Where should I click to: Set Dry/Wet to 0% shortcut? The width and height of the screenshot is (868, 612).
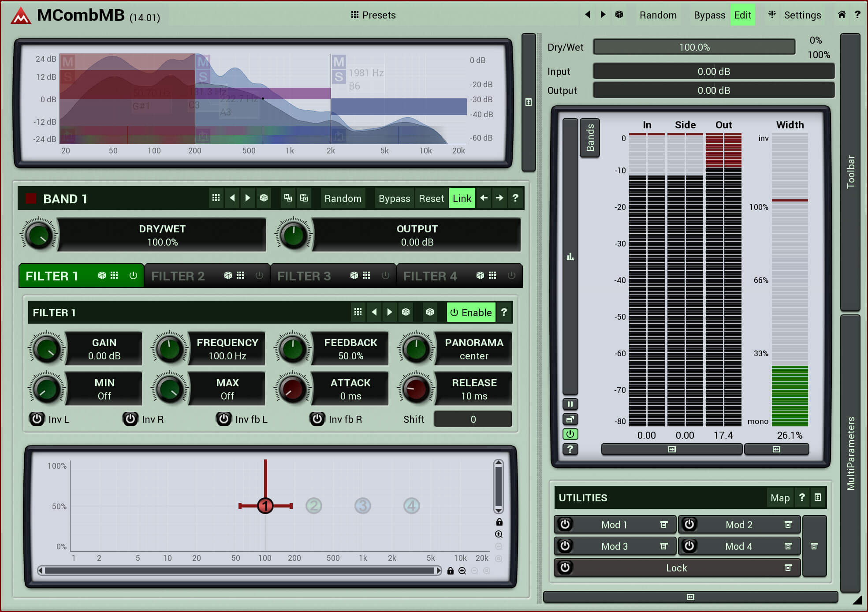(x=815, y=40)
